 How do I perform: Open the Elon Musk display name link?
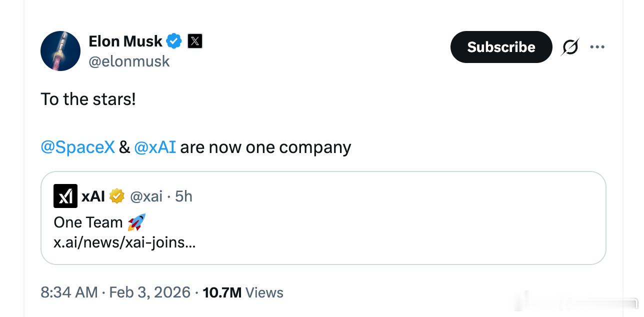point(125,41)
